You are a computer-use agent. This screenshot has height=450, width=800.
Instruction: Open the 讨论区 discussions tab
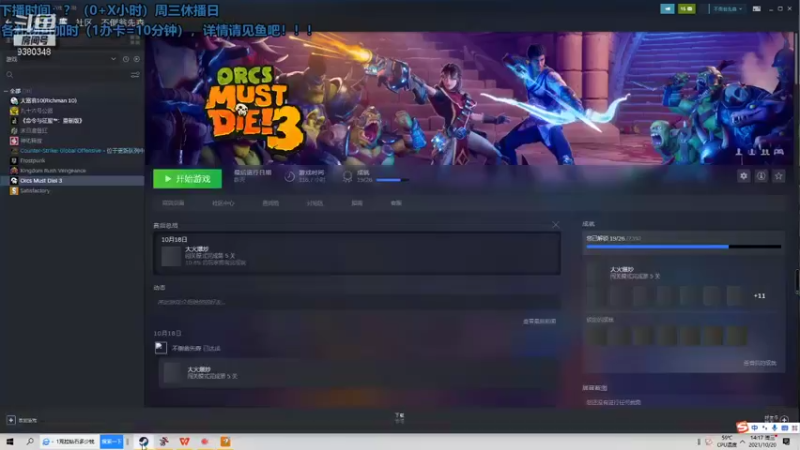pyautogui.click(x=315, y=203)
